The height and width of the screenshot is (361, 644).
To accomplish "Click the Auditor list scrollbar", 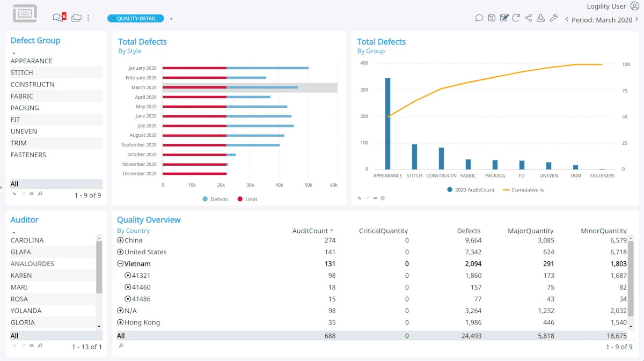I will pos(99,267).
